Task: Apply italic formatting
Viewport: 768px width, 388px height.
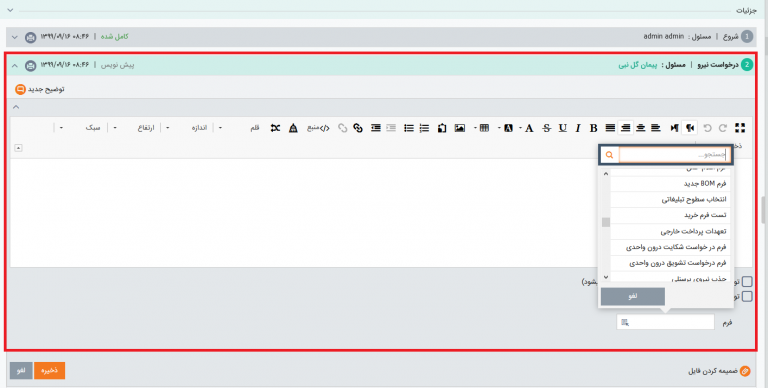Action: [x=578, y=128]
